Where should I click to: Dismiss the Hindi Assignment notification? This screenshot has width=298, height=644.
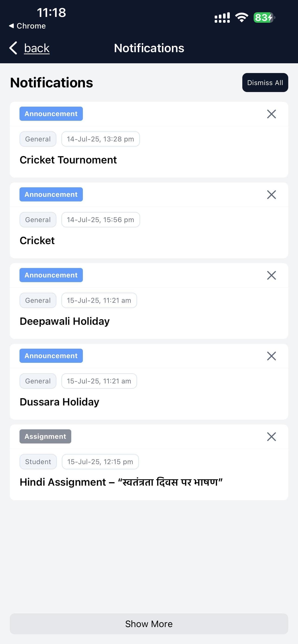tap(271, 437)
